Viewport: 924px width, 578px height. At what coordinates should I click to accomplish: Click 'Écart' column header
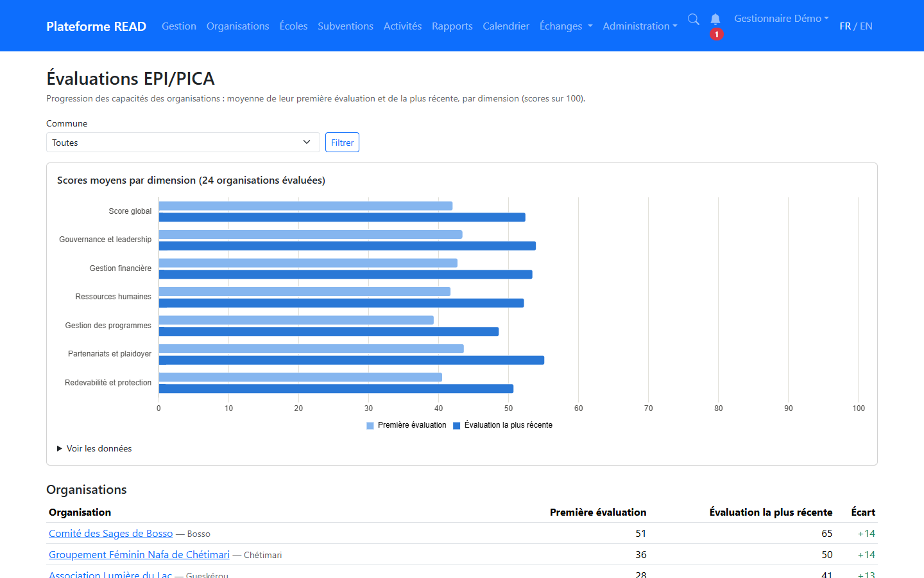863,512
